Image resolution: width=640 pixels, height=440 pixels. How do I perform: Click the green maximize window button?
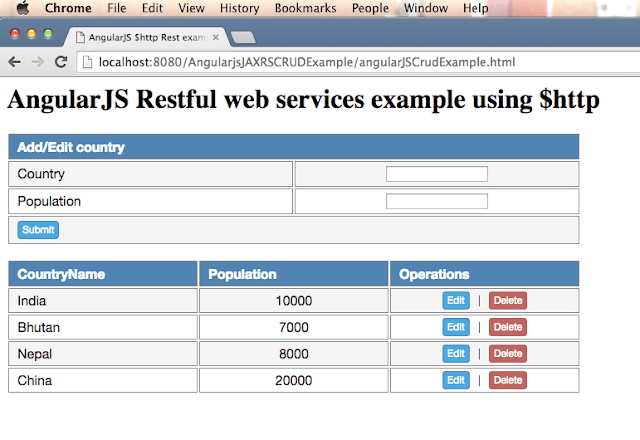tap(48, 33)
